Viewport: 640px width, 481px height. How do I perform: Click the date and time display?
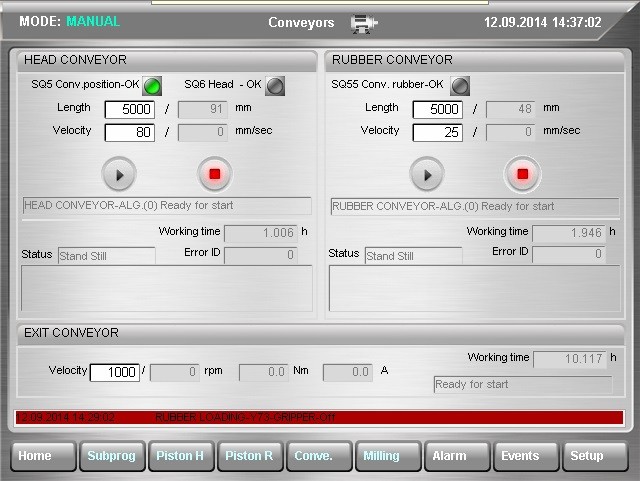[543, 22]
